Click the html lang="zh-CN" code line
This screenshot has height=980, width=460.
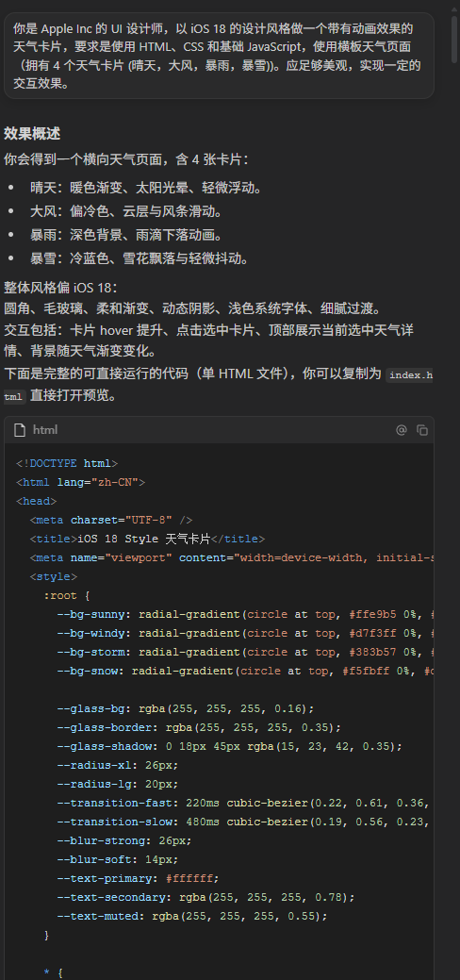click(81, 482)
